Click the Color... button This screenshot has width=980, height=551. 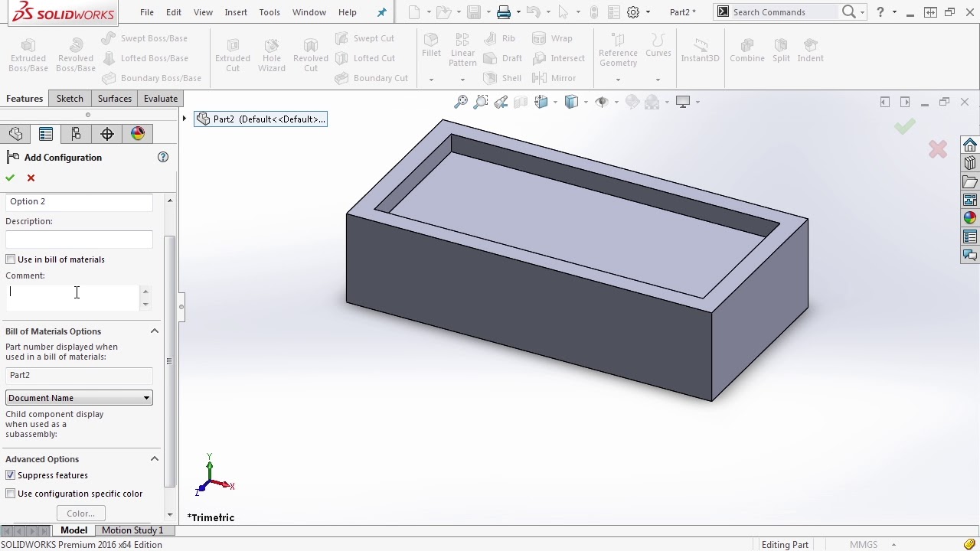coord(80,514)
